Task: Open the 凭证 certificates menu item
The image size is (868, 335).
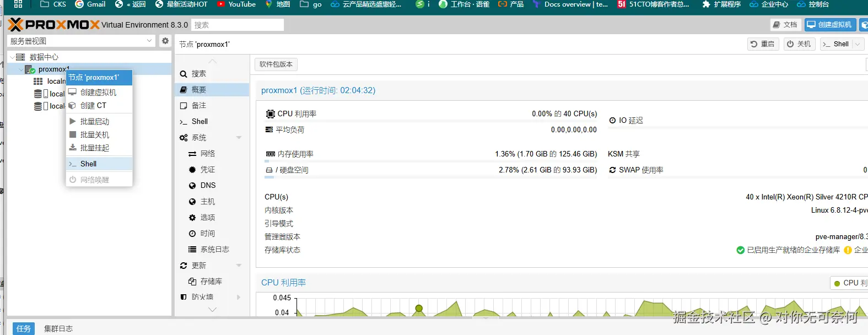Action: tap(212, 170)
